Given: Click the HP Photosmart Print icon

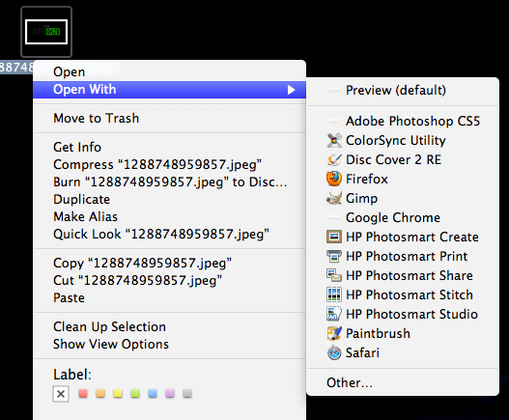Looking at the screenshot, I should pyautogui.click(x=334, y=256).
